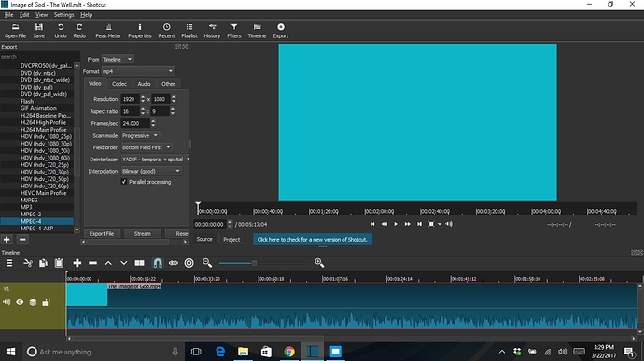
Task: Open Interpolation Bilinear dropdown
Action: click(x=151, y=171)
